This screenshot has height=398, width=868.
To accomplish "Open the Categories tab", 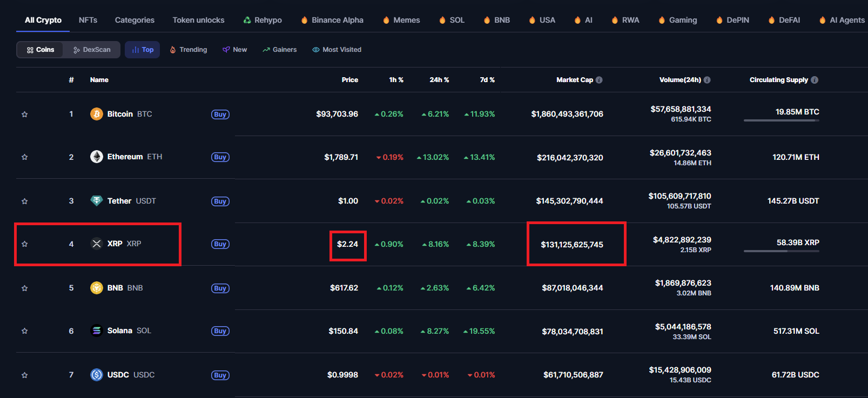I will [134, 20].
